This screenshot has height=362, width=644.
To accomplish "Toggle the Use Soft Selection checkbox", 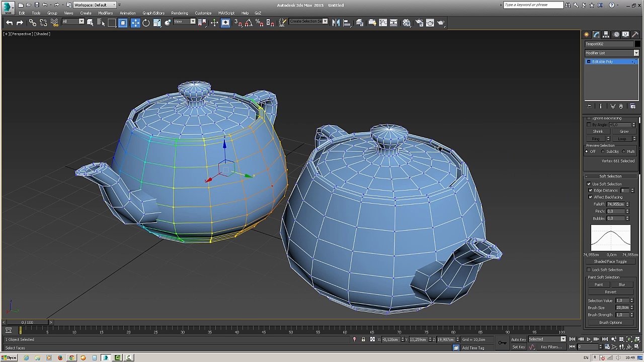I will click(589, 184).
